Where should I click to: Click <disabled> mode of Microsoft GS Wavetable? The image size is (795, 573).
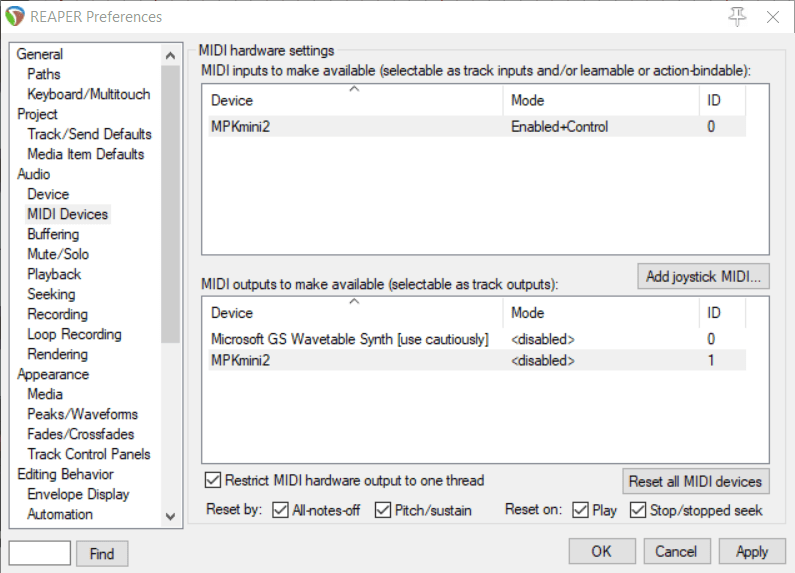tap(543, 339)
